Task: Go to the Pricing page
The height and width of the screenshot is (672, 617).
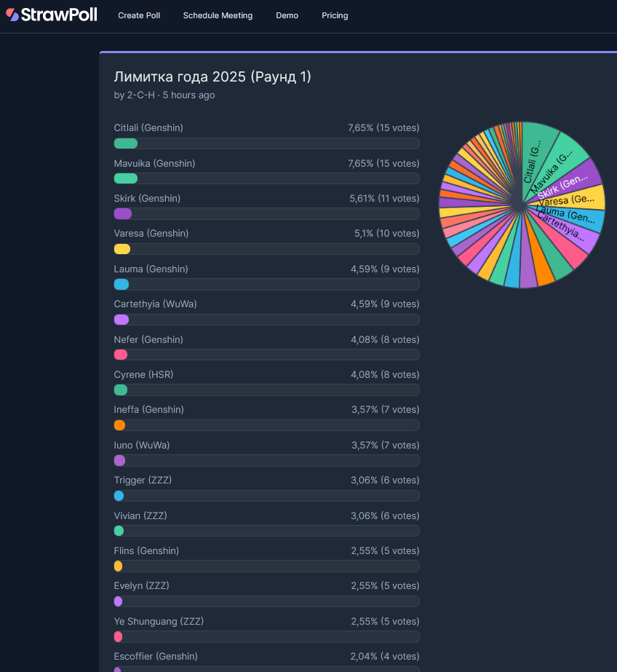Action: pos(335,15)
